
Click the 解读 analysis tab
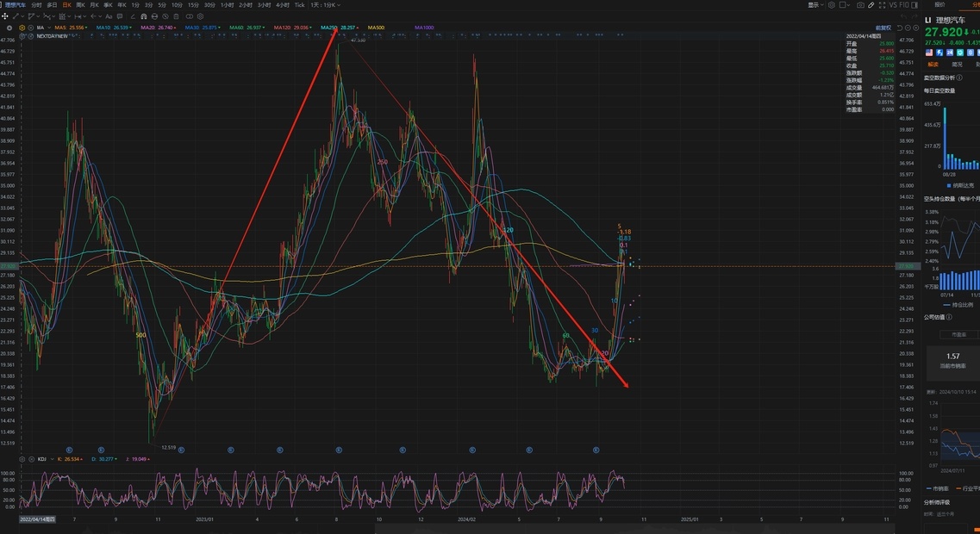tap(933, 65)
